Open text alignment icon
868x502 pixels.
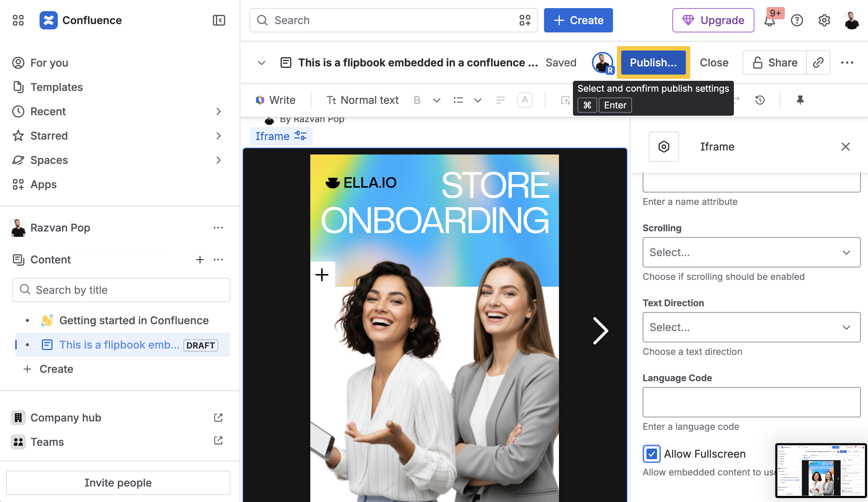click(x=500, y=100)
